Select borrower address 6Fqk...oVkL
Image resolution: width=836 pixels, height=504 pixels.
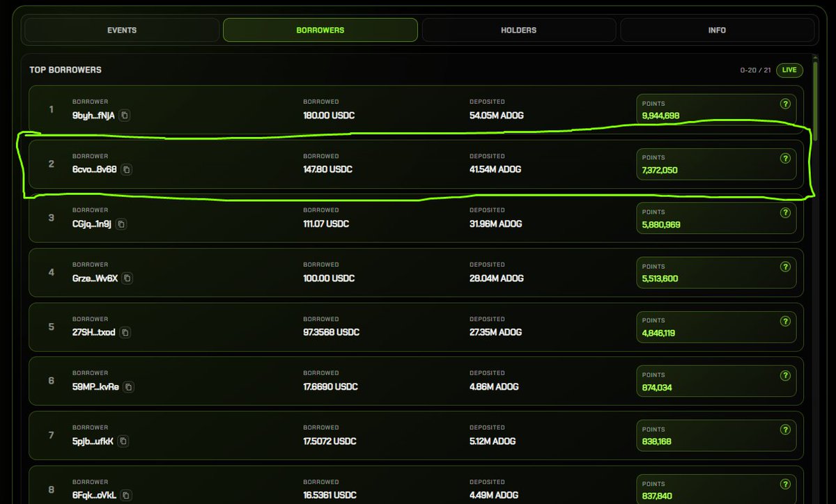(94, 496)
